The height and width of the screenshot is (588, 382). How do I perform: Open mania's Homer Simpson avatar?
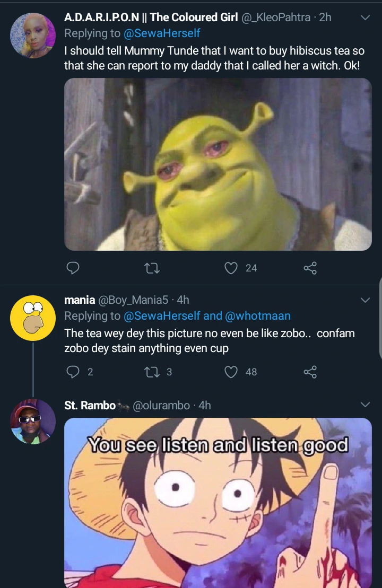tap(33, 318)
